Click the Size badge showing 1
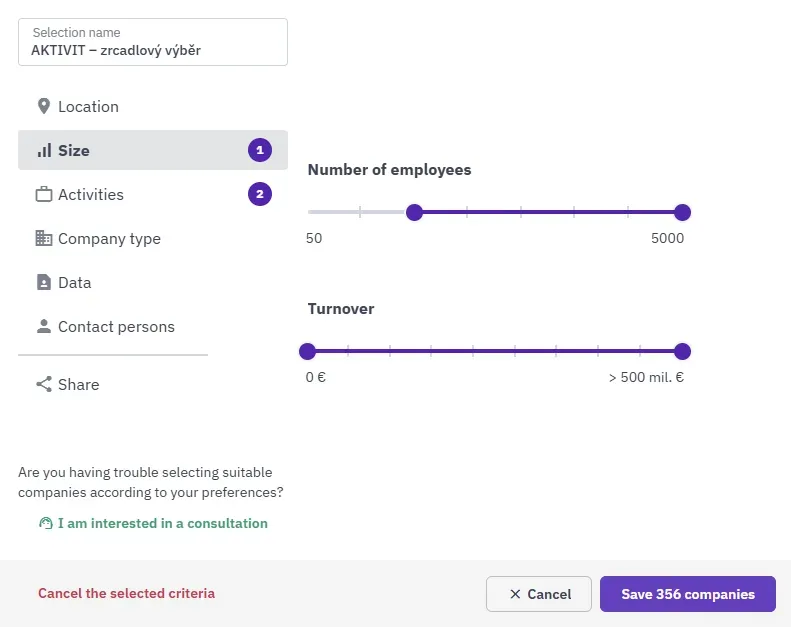The image size is (791, 627). click(260, 150)
